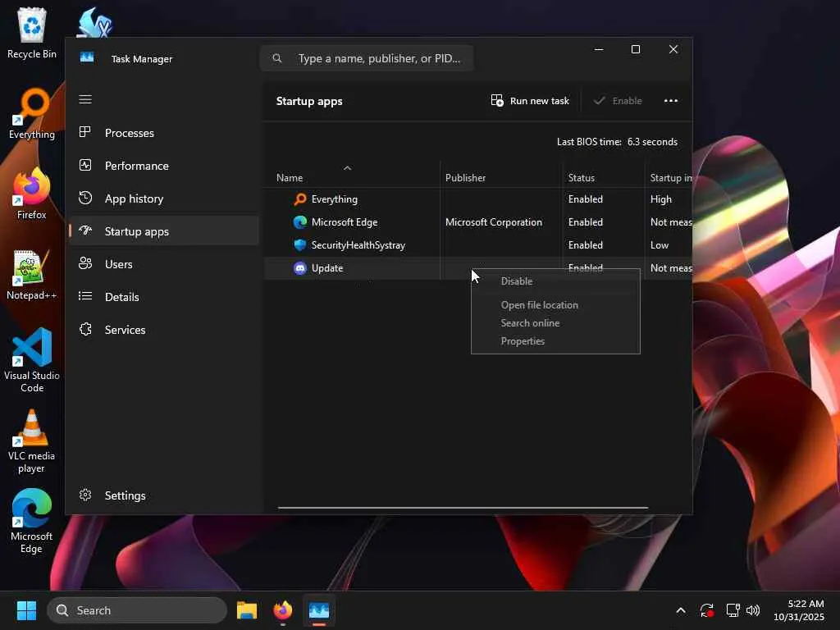This screenshot has height=630, width=840.
Task: Click the Details list icon
Action: pyautogui.click(x=85, y=296)
